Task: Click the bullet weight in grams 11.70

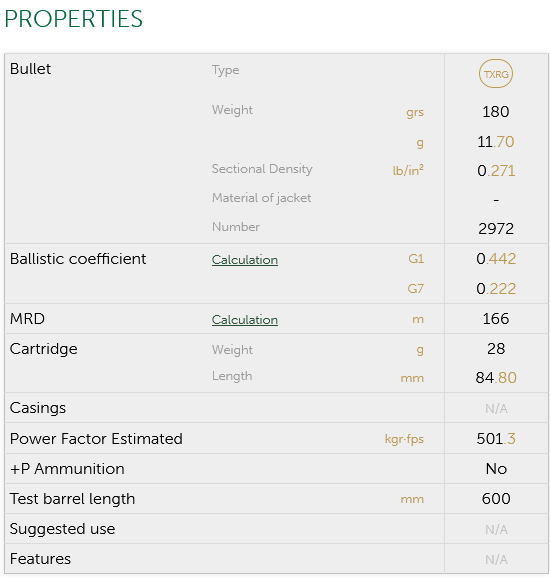Action: pyautogui.click(x=495, y=142)
